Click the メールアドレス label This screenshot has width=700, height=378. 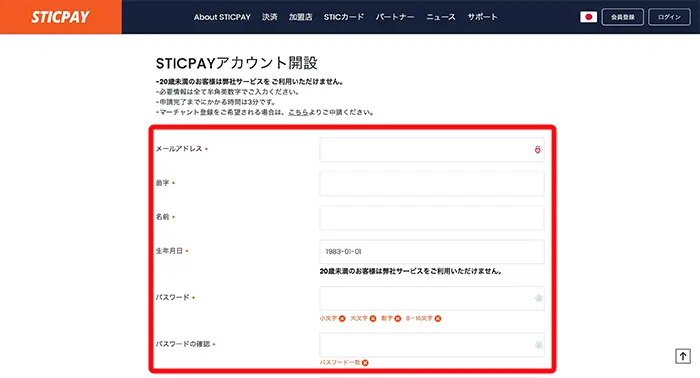[x=179, y=149]
